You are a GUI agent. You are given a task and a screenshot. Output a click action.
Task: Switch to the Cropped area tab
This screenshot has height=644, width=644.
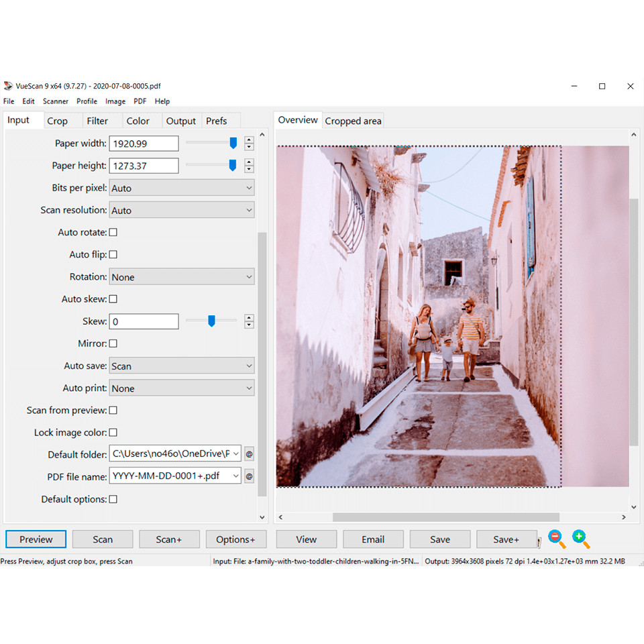353,121
